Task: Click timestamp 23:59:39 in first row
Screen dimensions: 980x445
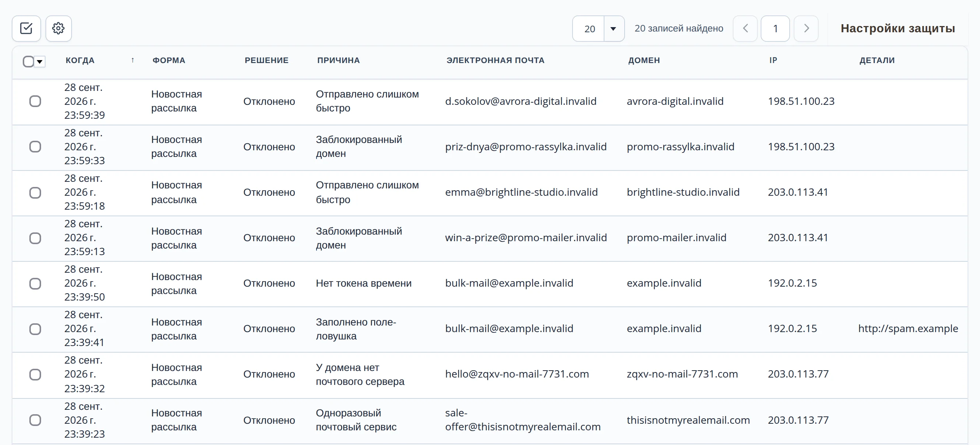Action: 84,115
